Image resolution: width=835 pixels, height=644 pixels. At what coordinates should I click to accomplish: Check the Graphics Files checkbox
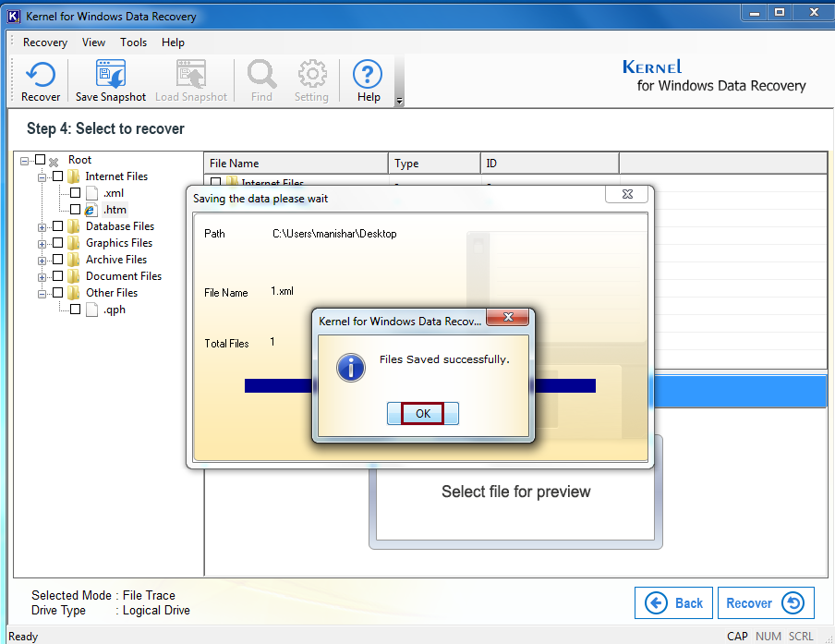(57, 242)
